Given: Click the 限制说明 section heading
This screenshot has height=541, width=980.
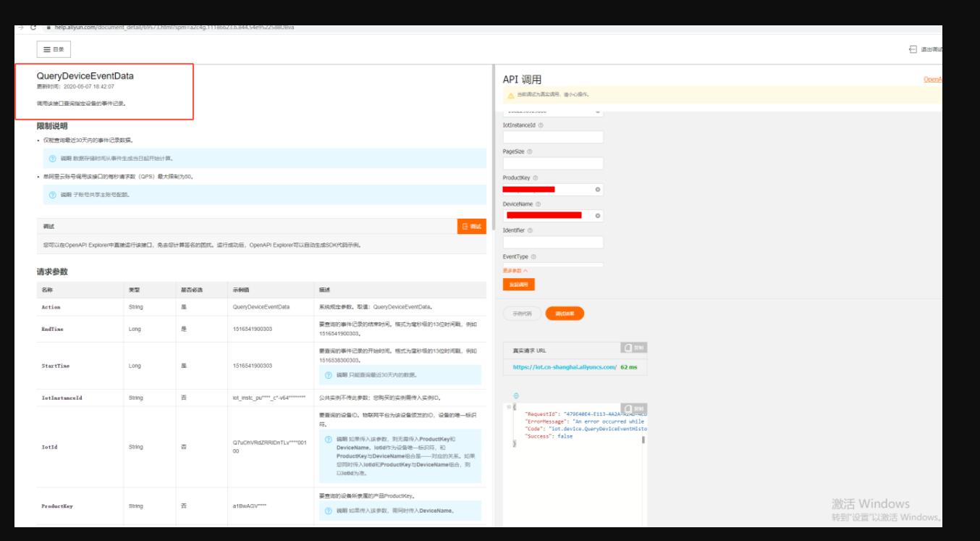Looking at the screenshot, I should [x=52, y=126].
